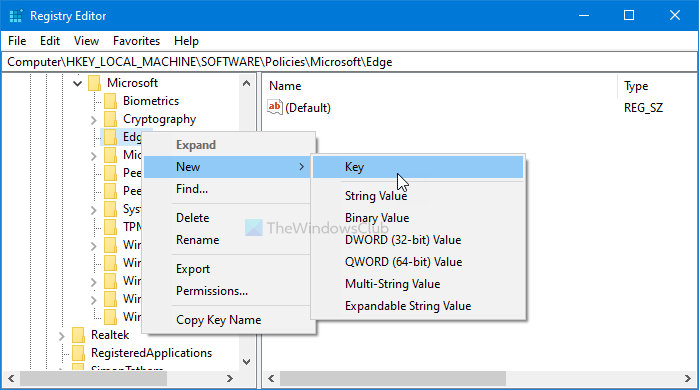Viewport: 700px width, 390px height.
Task: Minimize the Registry Editor window
Action: pyautogui.click(x=584, y=16)
